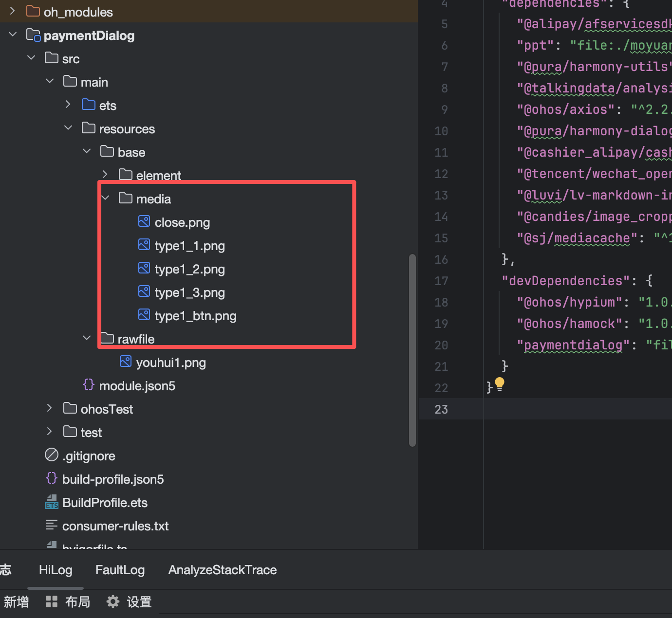Click the image icon of youhui1.png
The width and height of the screenshot is (672, 618).
pos(126,362)
